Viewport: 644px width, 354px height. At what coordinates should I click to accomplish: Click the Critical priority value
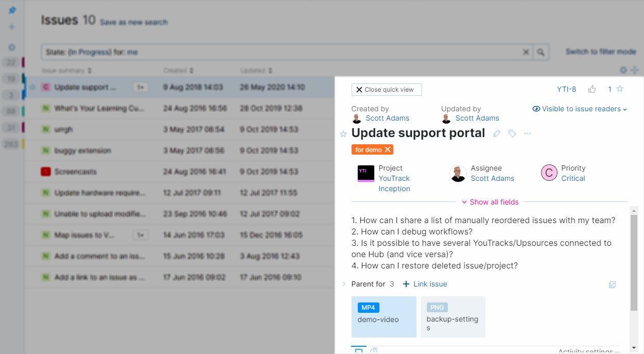coord(573,178)
